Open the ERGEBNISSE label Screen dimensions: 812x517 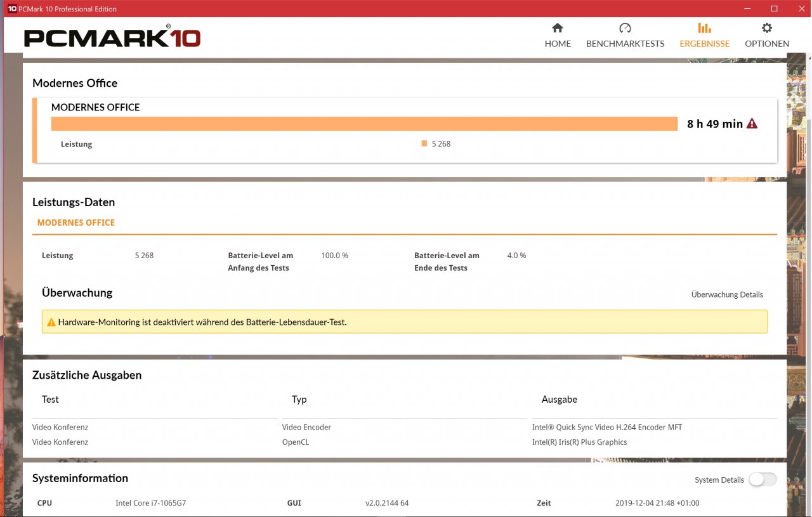(704, 44)
